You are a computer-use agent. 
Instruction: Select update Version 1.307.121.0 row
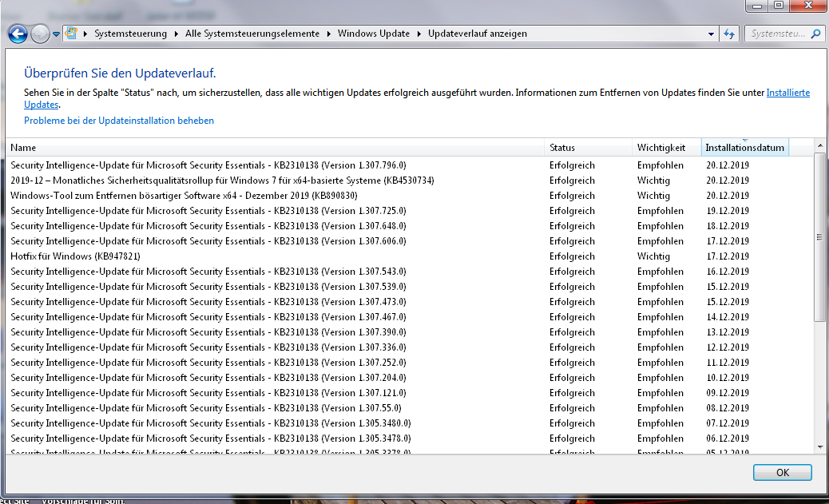tap(410, 393)
